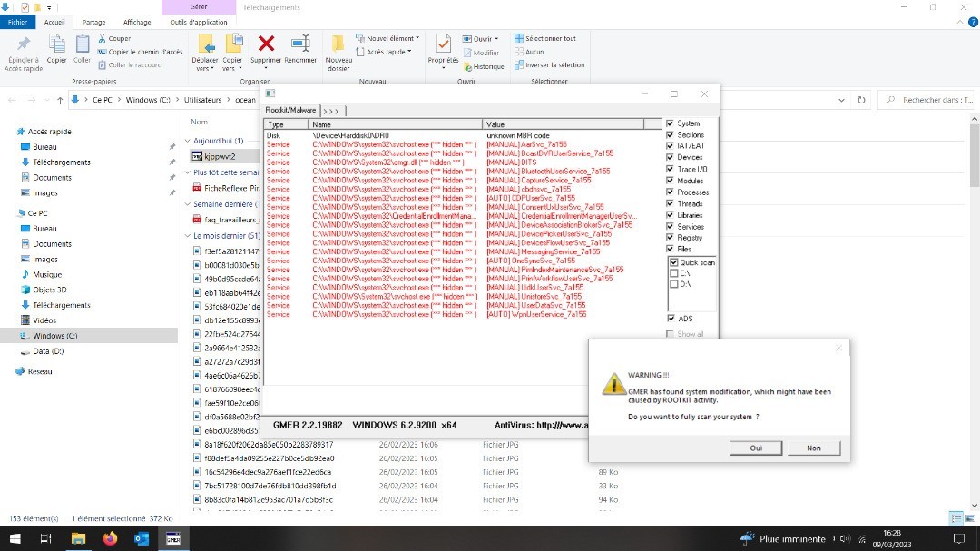Click the Coller paste icon

pyautogui.click(x=82, y=45)
